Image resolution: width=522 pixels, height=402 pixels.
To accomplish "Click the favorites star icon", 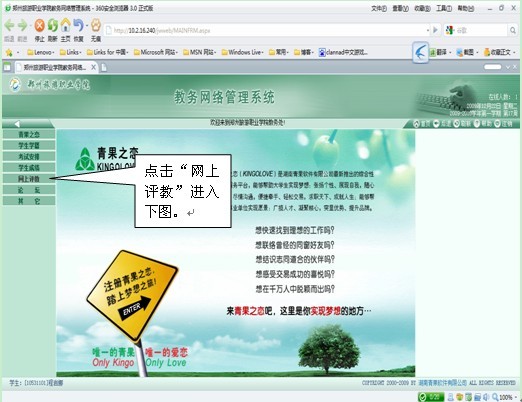I will point(9,52).
